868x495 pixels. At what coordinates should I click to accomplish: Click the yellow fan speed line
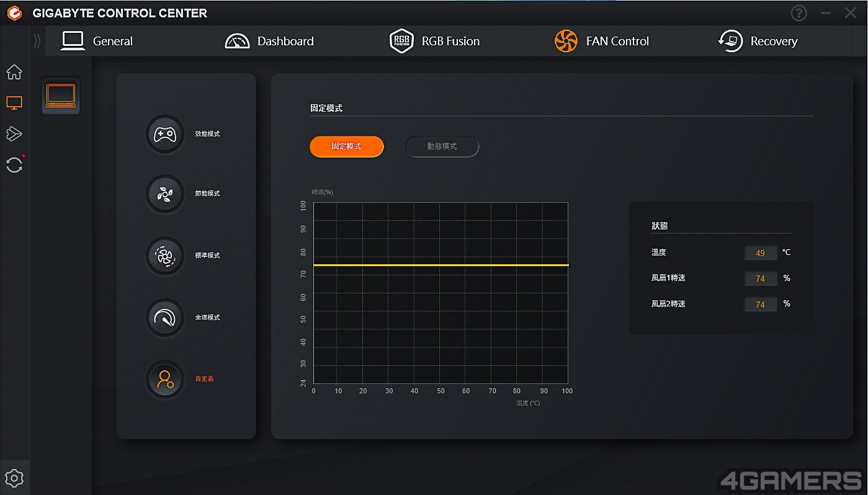click(441, 265)
